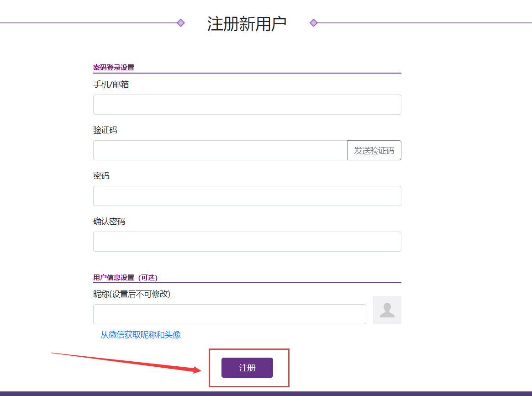Viewport: 532px width, 396px height.
Task: Focus the 验证码 input field
Action: point(220,150)
